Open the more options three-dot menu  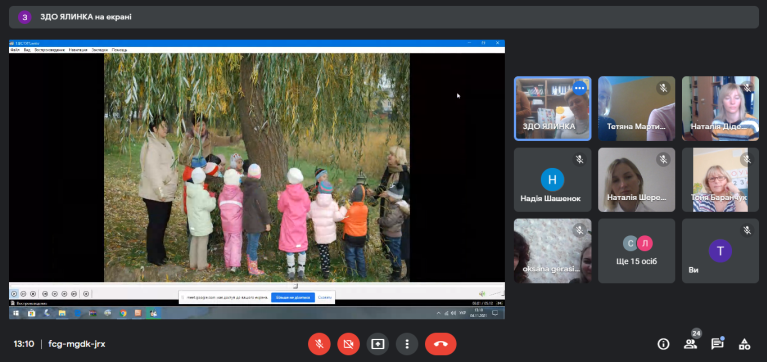pos(406,344)
